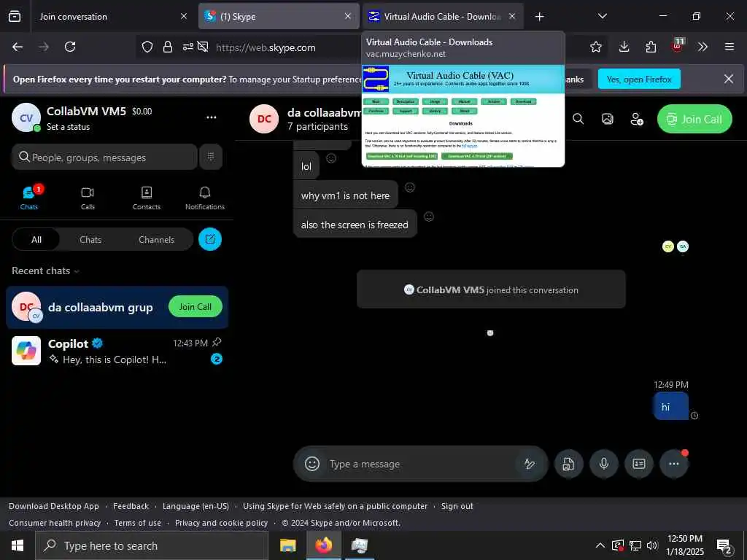The height and width of the screenshot is (560, 747).
Task: Open the Firefox View icon
Action: (x=15, y=16)
